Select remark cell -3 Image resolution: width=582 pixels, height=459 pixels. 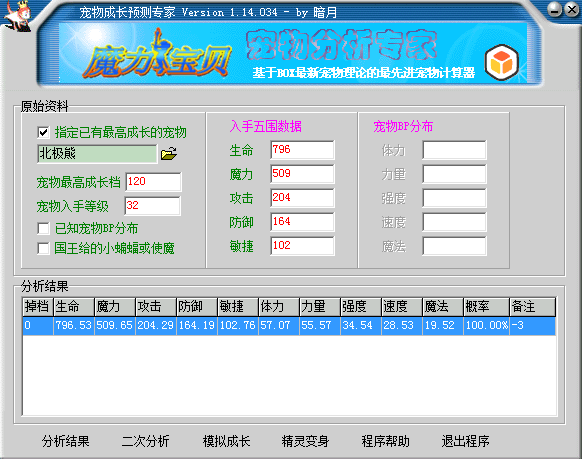tap(533, 326)
